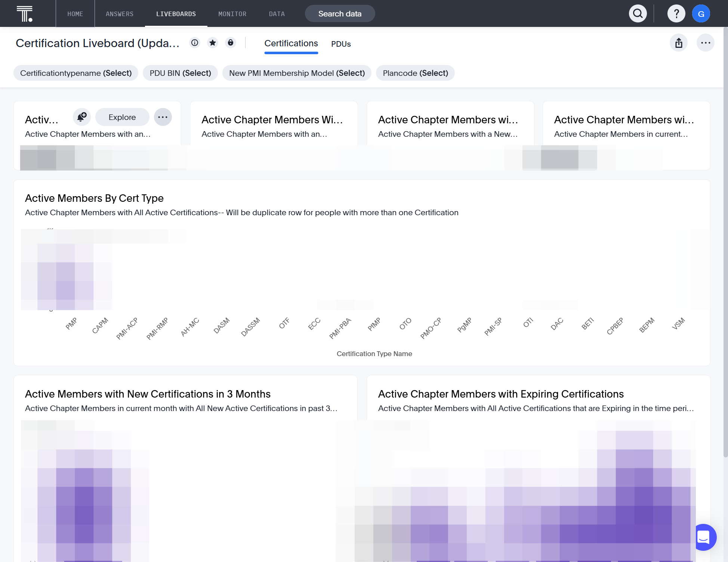
Task: Click the share Liveboard icon
Action: point(679,43)
